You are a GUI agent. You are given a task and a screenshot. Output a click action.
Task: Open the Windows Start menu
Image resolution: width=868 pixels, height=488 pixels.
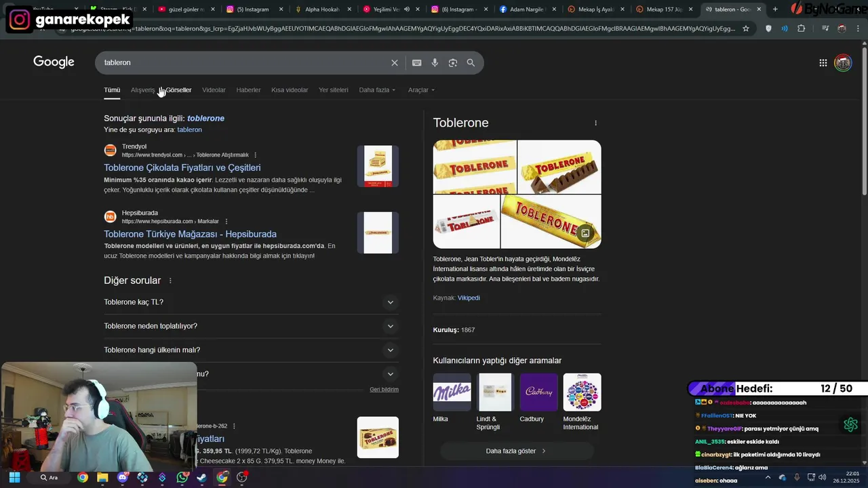[x=14, y=477]
